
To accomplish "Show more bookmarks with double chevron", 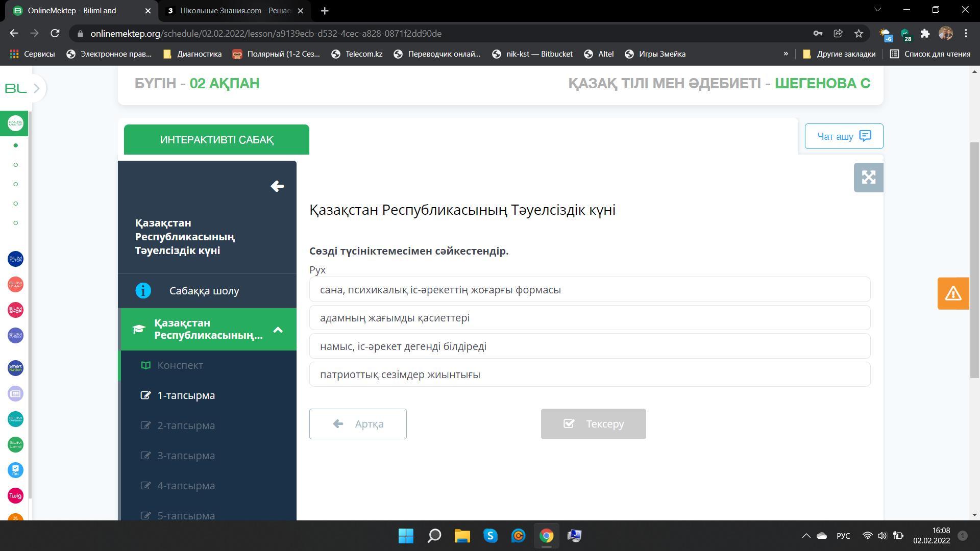I will 786,54.
